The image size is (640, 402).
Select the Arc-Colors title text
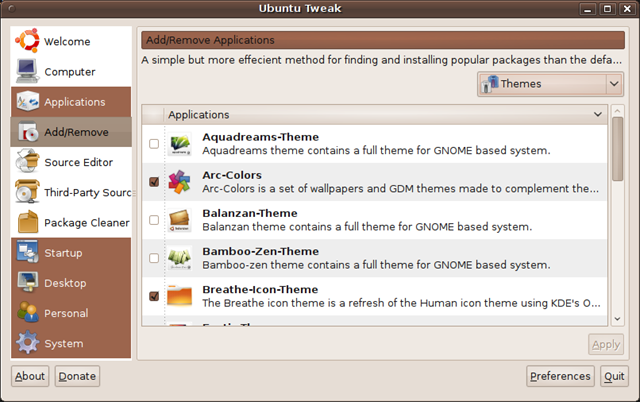(x=232, y=175)
